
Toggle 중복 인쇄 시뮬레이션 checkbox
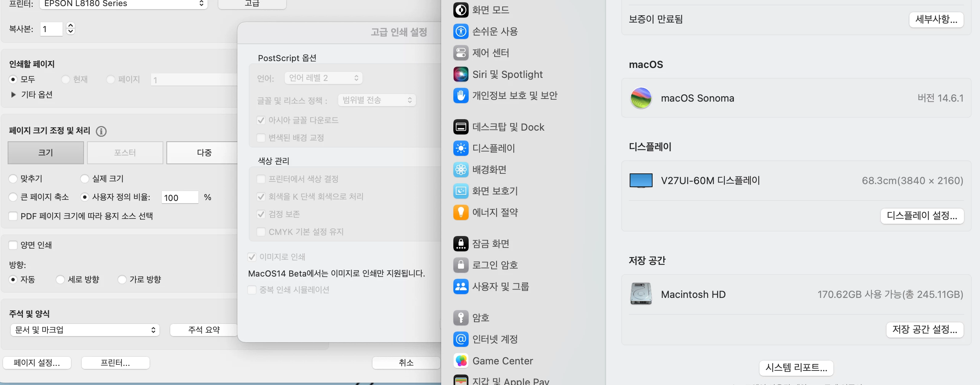252,290
